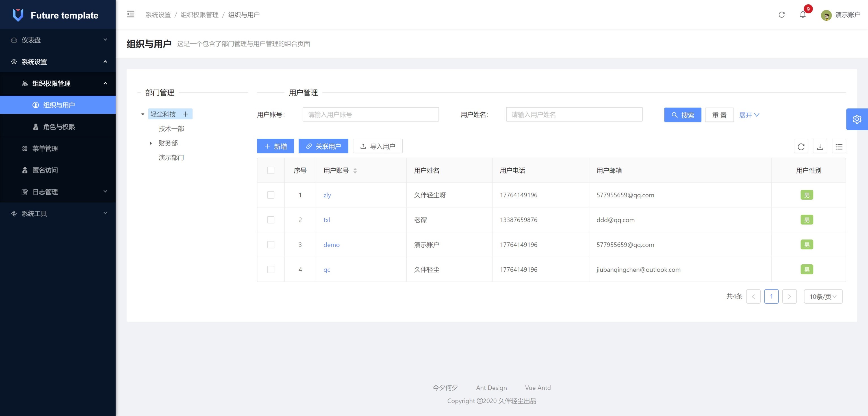Open notifications bell with 9 badge
868x416 pixels.
pos(803,14)
